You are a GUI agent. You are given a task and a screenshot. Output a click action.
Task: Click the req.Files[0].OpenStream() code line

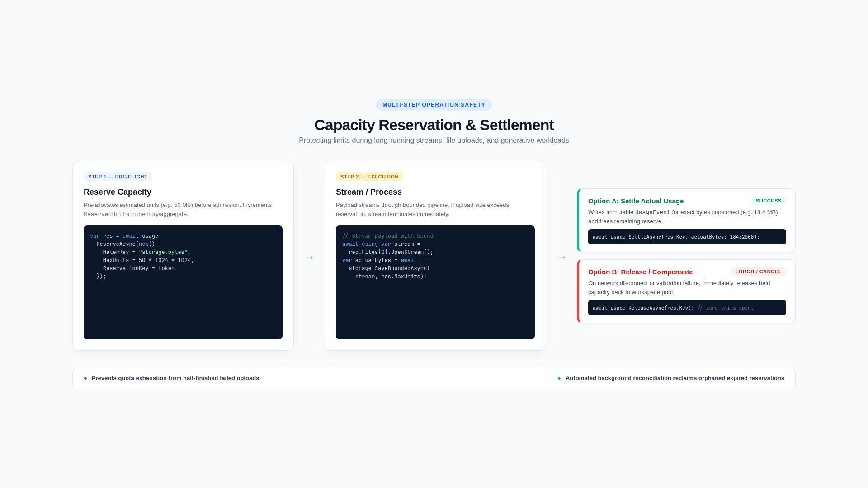(x=391, y=252)
